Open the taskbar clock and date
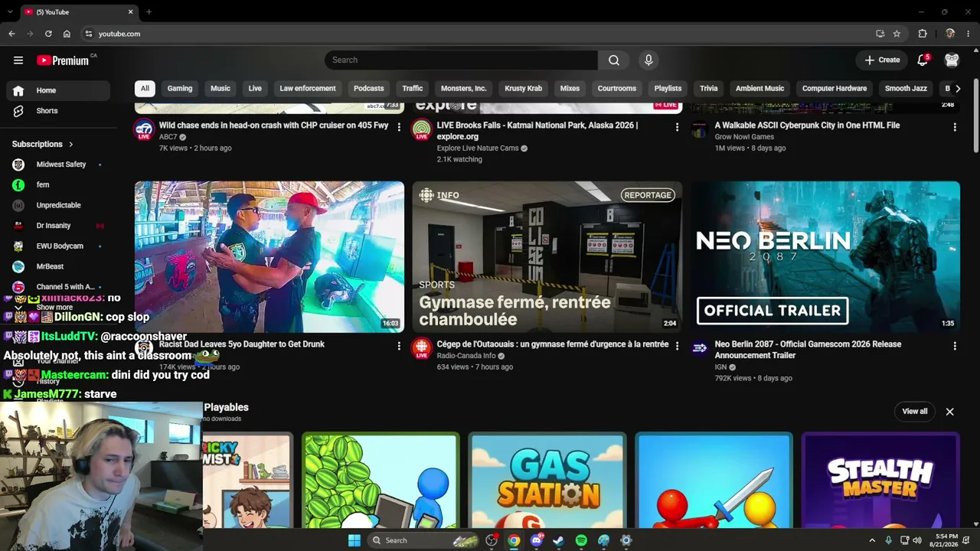Viewport: 980px width, 551px height. (946, 540)
